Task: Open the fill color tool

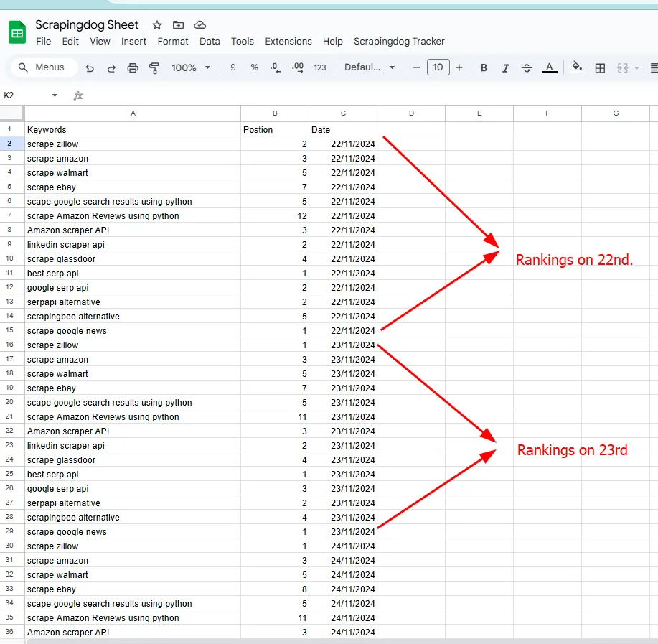Action: (x=578, y=67)
